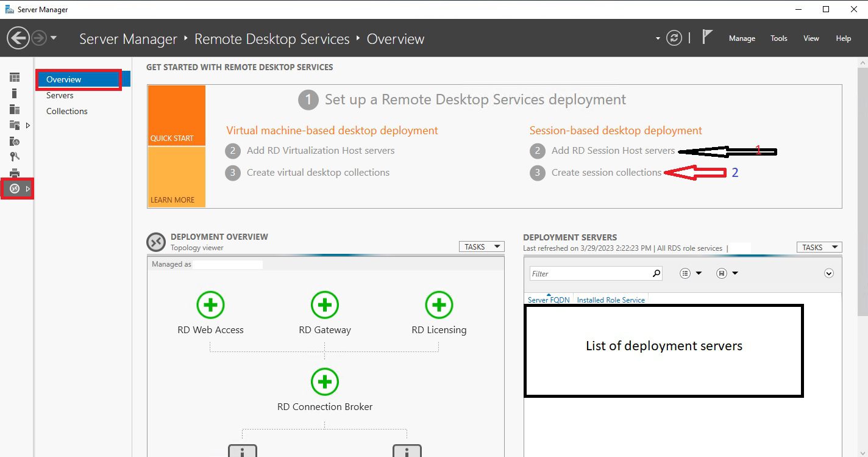Click the RD Gateway plus icon
Image resolution: width=868 pixels, height=457 pixels.
[x=325, y=304]
